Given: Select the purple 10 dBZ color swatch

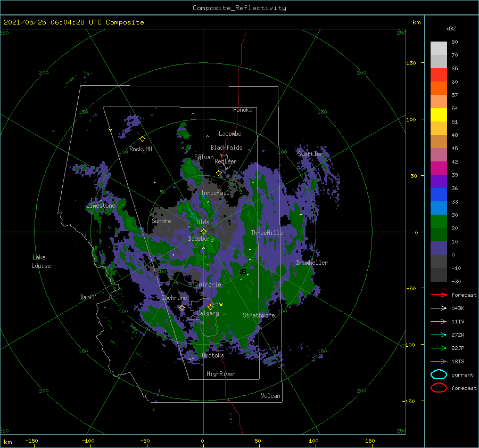Looking at the screenshot, I should tap(439, 248).
